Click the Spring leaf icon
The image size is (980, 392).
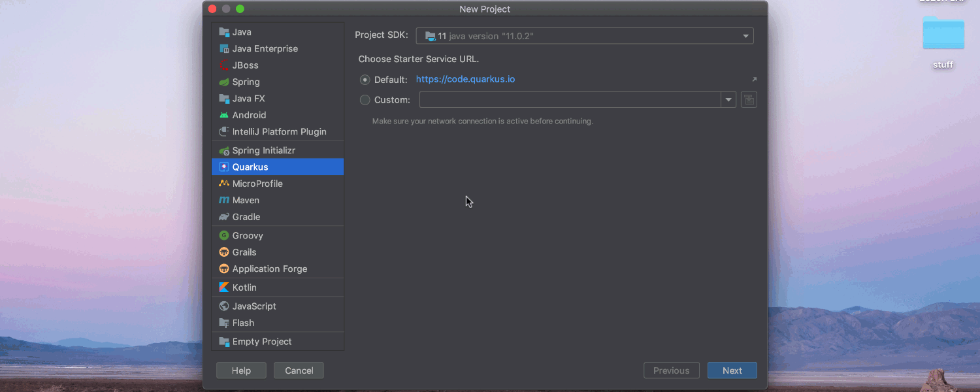224,82
